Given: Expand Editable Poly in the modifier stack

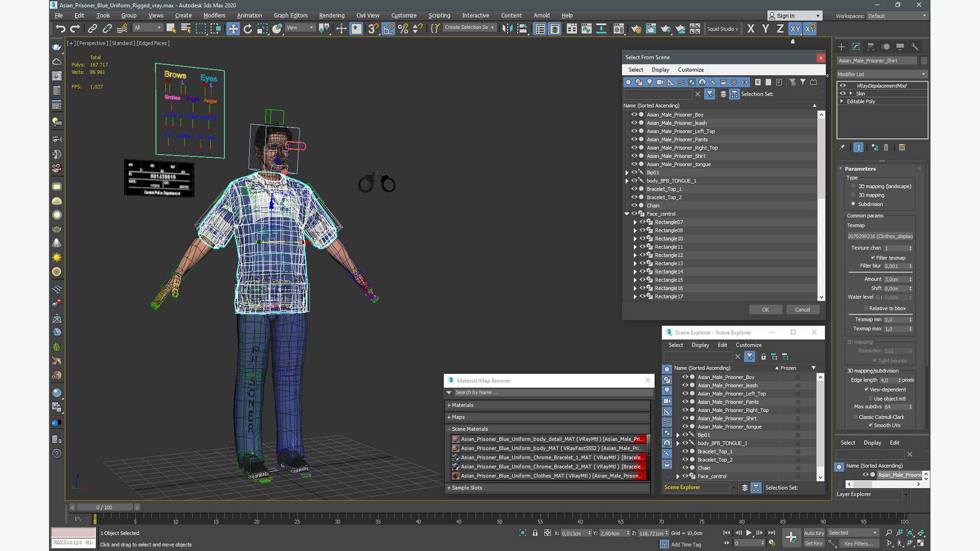Looking at the screenshot, I should [x=842, y=101].
